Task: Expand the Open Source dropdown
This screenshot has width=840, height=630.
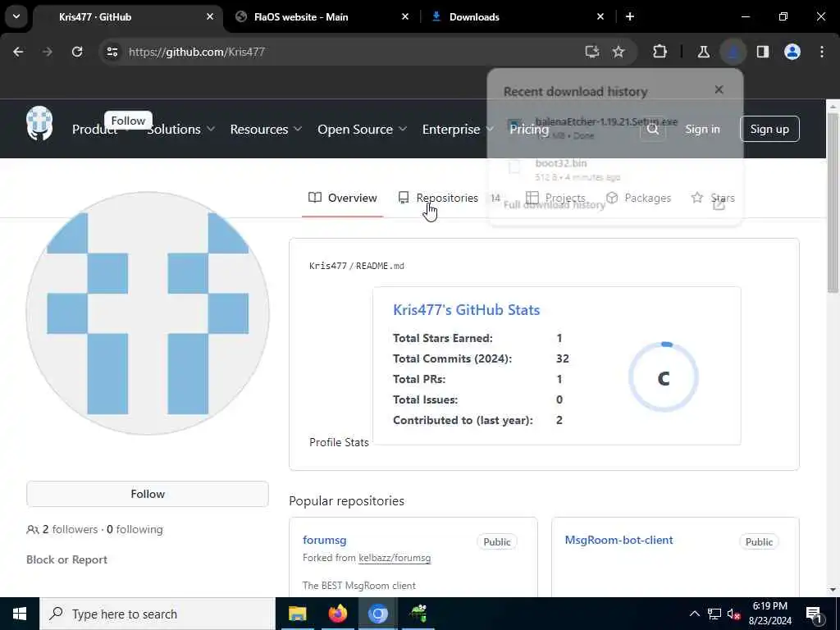Action: tap(362, 129)
